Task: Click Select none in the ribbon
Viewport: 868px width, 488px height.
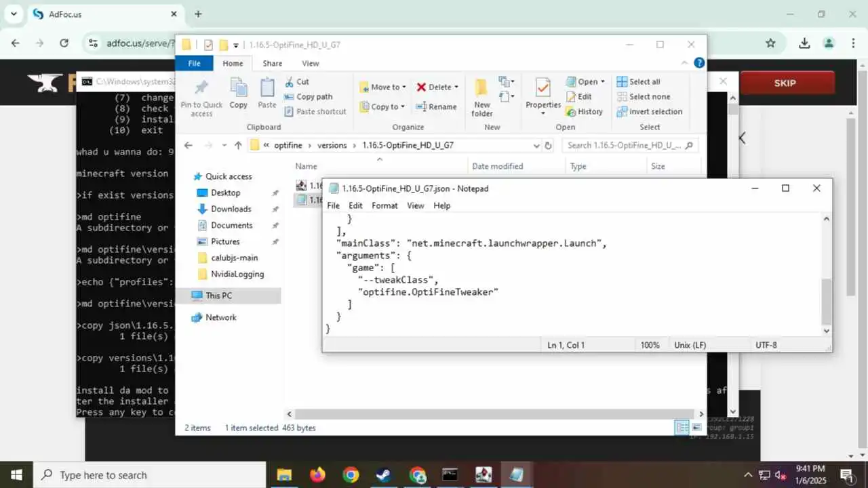Action: pyautogui.click(x=643, y=96)
